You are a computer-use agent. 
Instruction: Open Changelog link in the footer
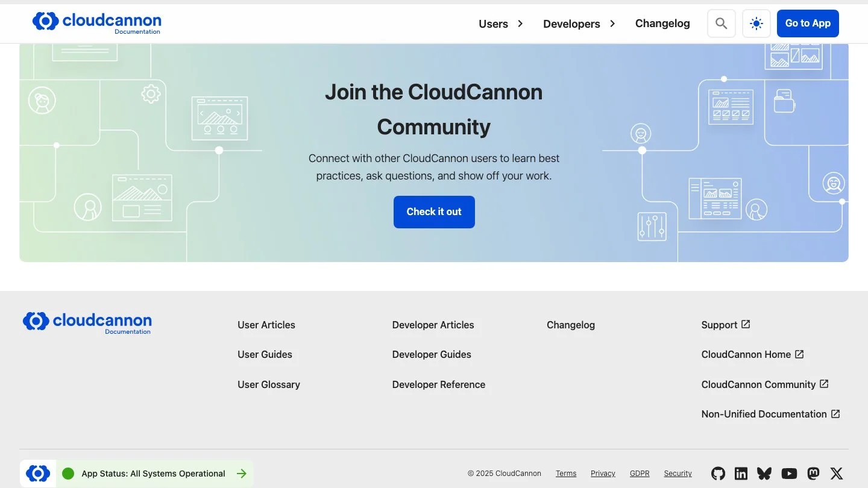coord(571,325)
